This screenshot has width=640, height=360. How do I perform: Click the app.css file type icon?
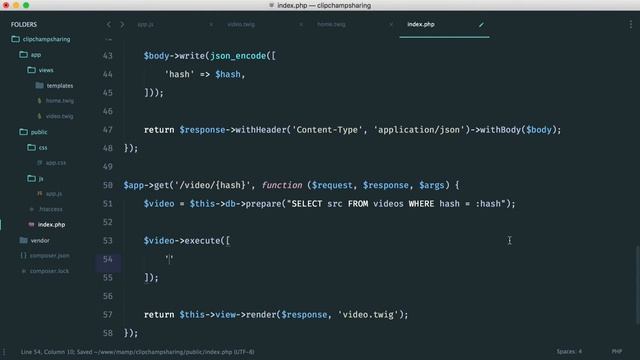point(40,163)
